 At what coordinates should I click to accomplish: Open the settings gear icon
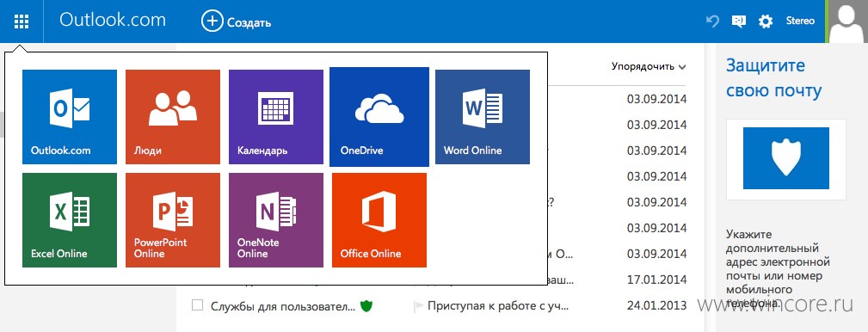766,22
